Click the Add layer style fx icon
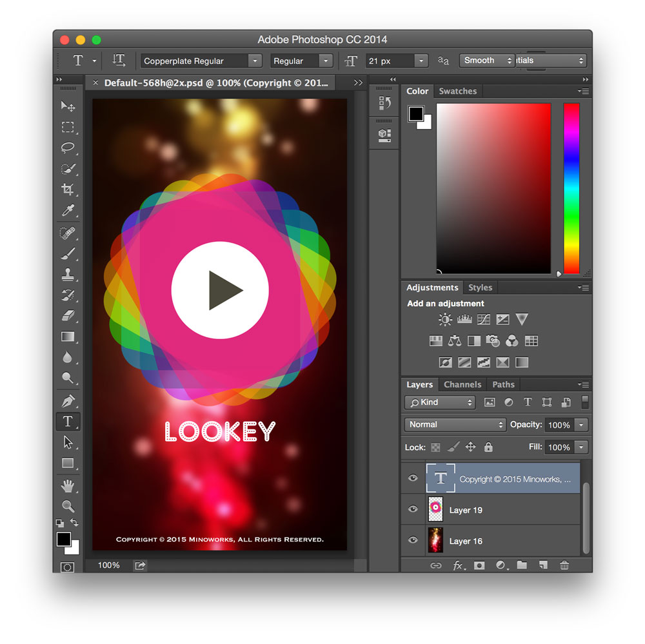This screenshot has width=645, height=644. tap(458, 565)
